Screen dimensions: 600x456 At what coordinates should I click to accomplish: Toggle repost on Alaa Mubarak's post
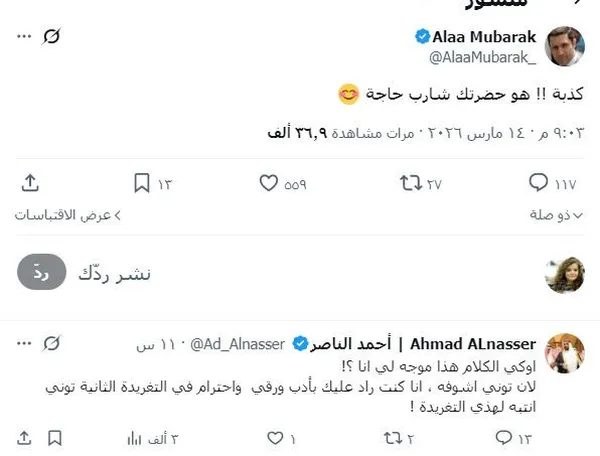coord(409,183)
